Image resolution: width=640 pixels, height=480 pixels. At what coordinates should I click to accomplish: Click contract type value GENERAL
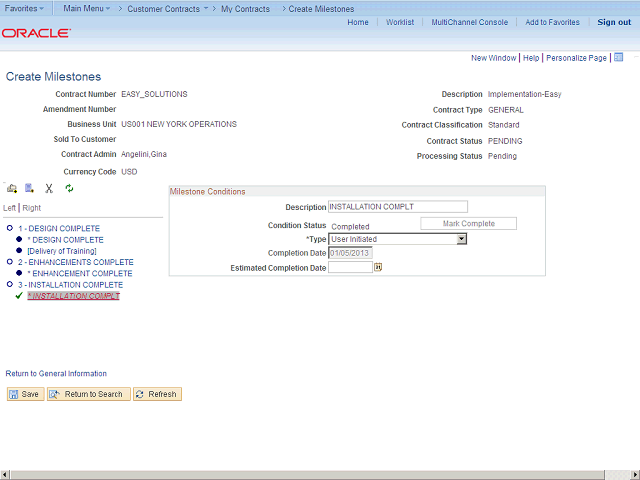[506, 110]
